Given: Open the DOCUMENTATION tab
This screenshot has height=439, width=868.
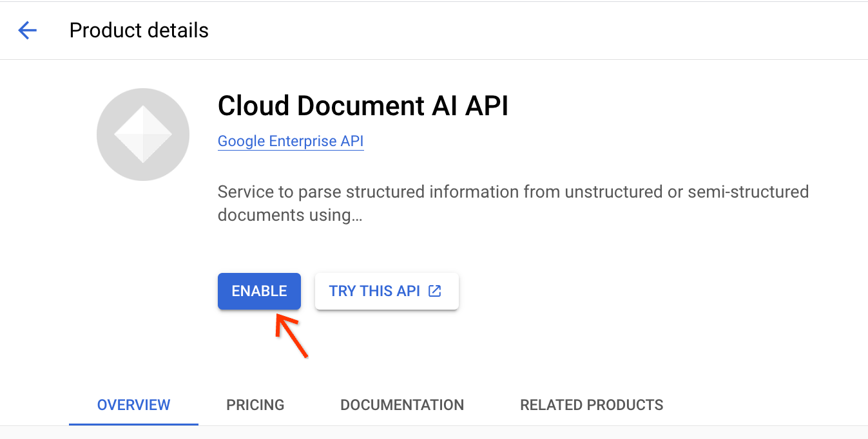Looking at the screenshot, I should click(x=402, y=405).
